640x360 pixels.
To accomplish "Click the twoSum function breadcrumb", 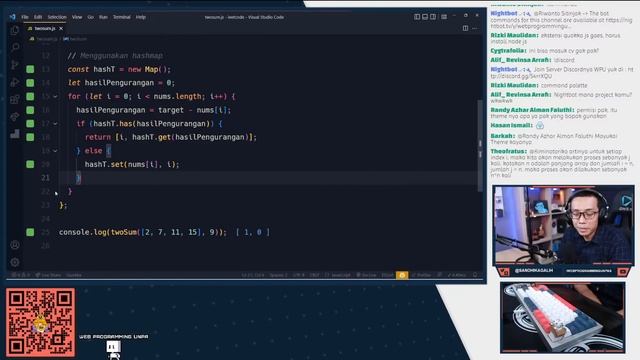I will pyautogui.click(x=76, y=39).
